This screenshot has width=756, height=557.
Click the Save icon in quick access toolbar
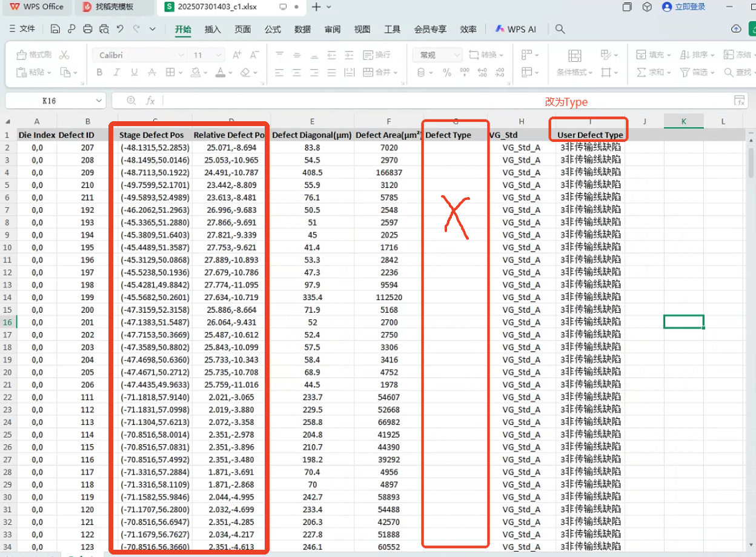point(56,29)
